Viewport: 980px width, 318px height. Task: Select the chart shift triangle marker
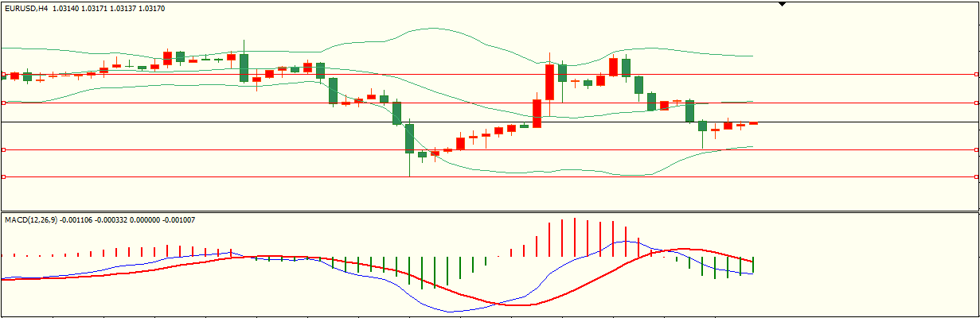pyautogui.click(x=782, y=4)
